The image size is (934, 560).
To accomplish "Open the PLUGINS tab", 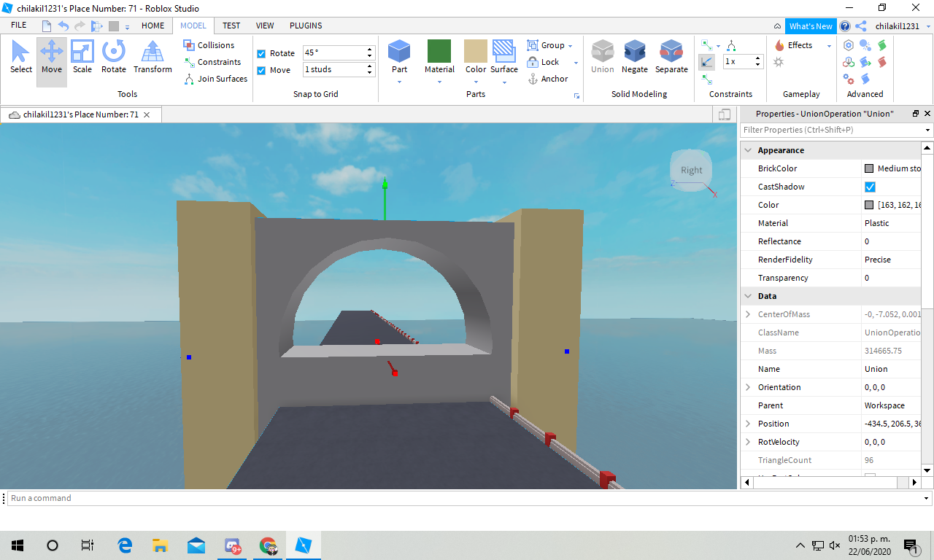I will [x=306, y=26].
